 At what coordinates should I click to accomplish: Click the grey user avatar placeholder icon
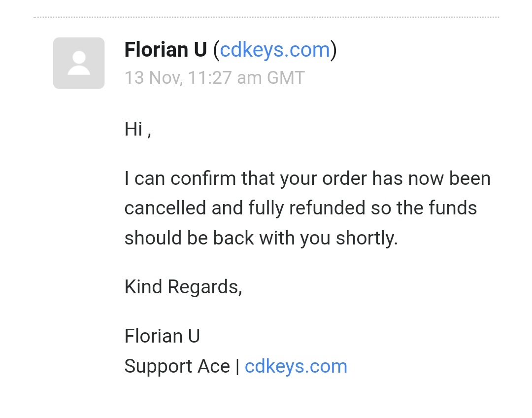[x=79, y=63]
